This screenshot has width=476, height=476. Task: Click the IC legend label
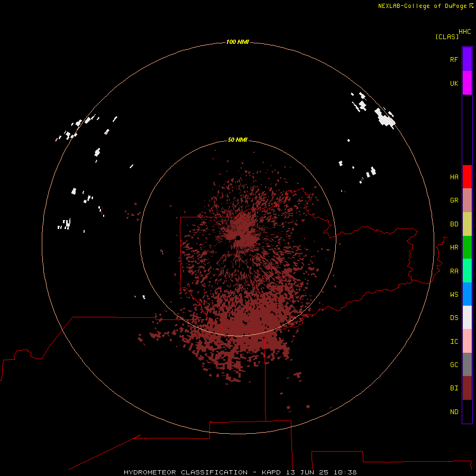pos(454,342)
